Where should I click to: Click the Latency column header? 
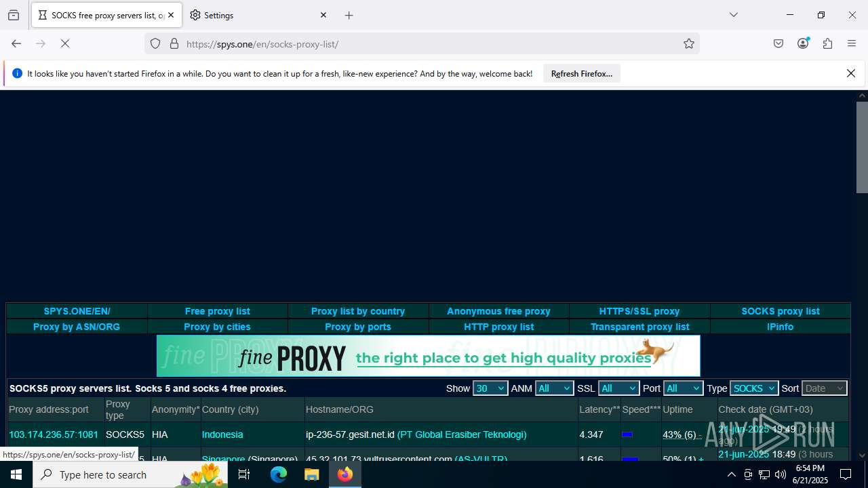tap(599, 409)
